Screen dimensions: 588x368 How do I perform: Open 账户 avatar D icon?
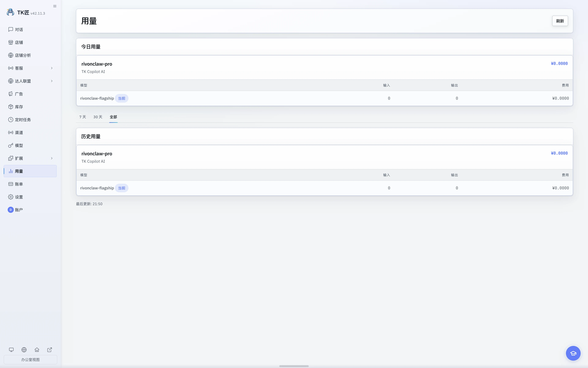10,210
